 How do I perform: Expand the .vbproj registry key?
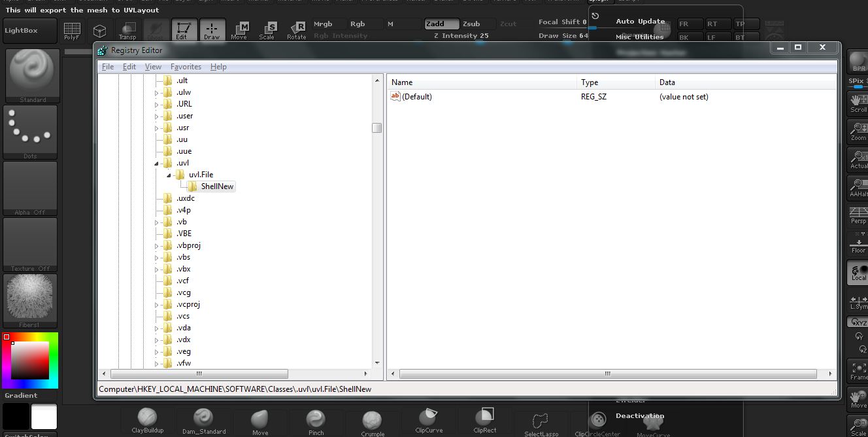(x=156, y=246)
